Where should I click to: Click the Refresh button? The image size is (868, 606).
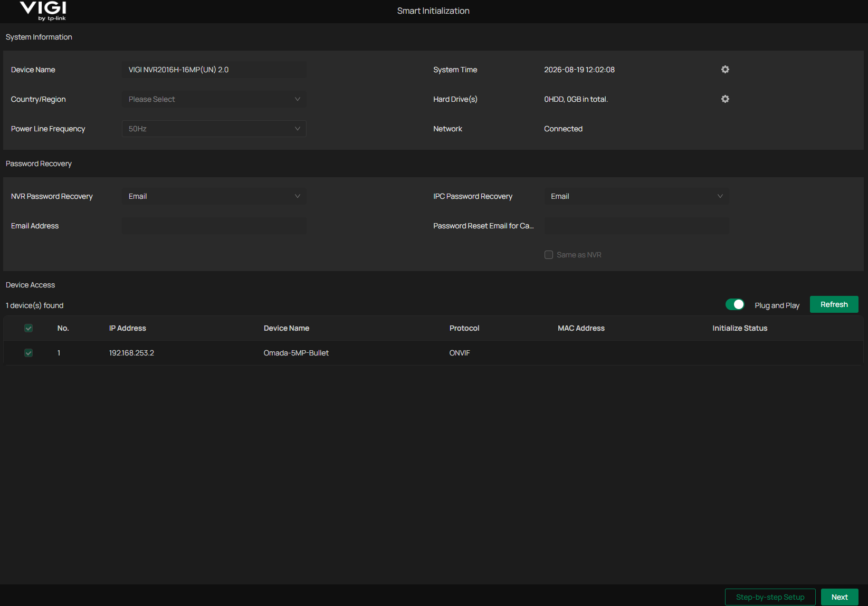point(834,304)
